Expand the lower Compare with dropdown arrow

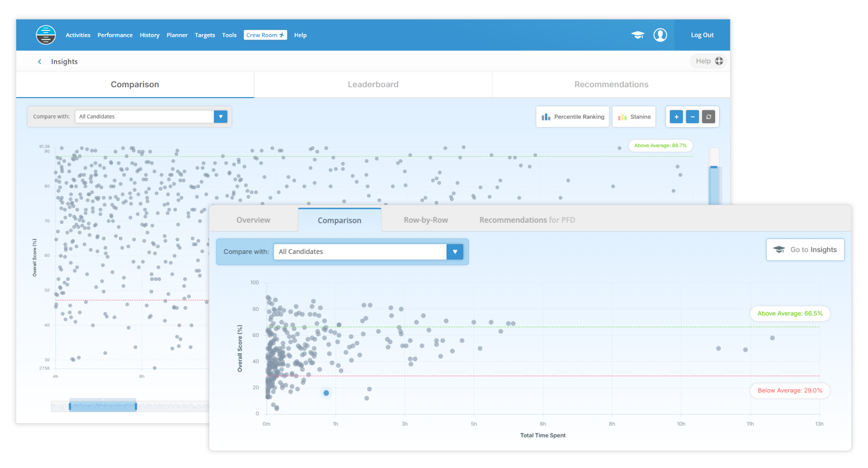(455, 251)
